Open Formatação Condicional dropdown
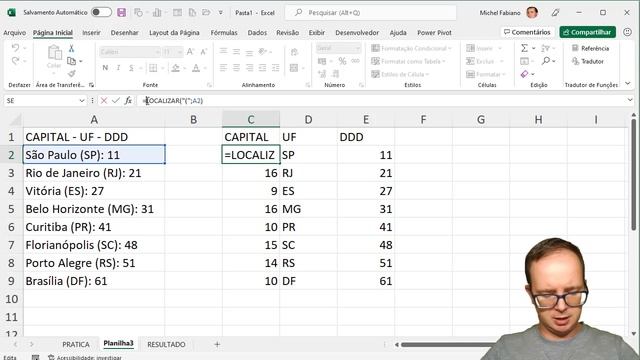Viewport: 640px width, 360px height. point(411,48)
